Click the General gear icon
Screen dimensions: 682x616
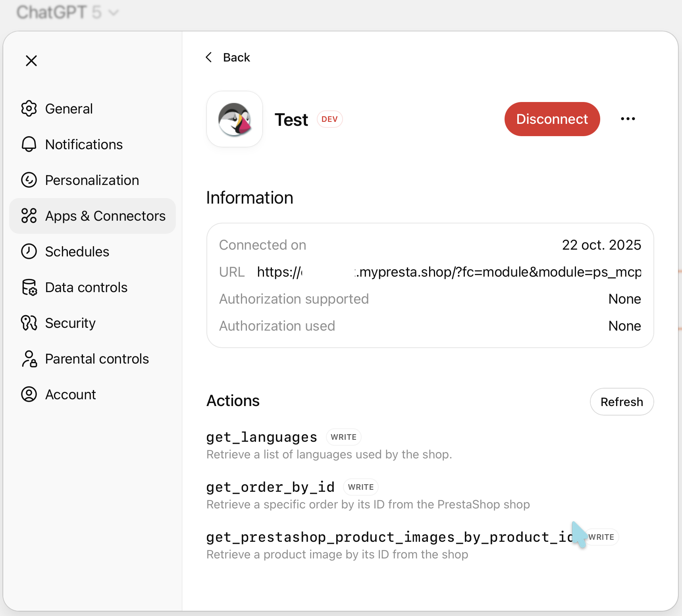coord(29,109)
